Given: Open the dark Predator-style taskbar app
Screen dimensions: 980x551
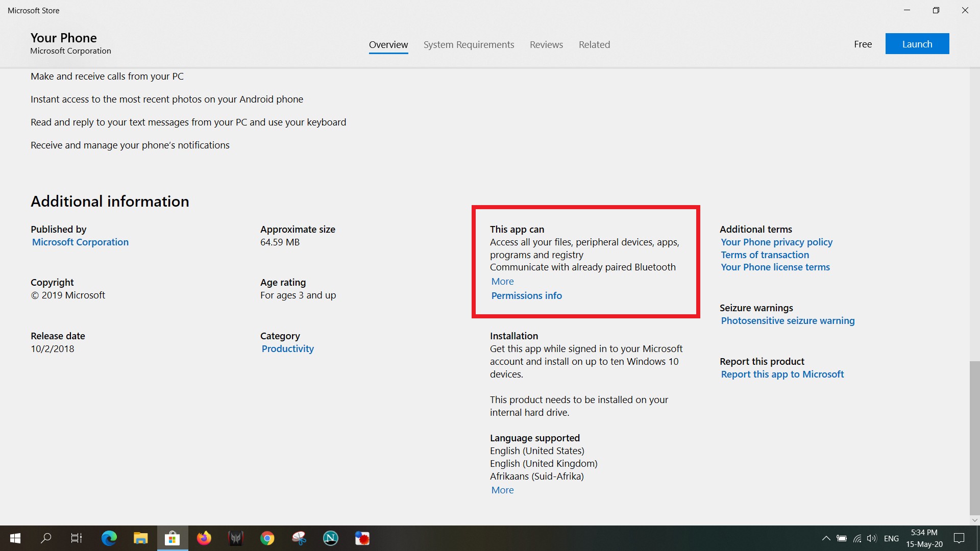Looking at the screenshot, I should tap(236, 538).
